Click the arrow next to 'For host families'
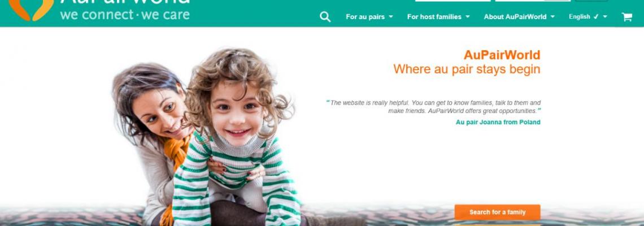Image resolution: width=644 pixels, height=226 pixels. [467, 17]
